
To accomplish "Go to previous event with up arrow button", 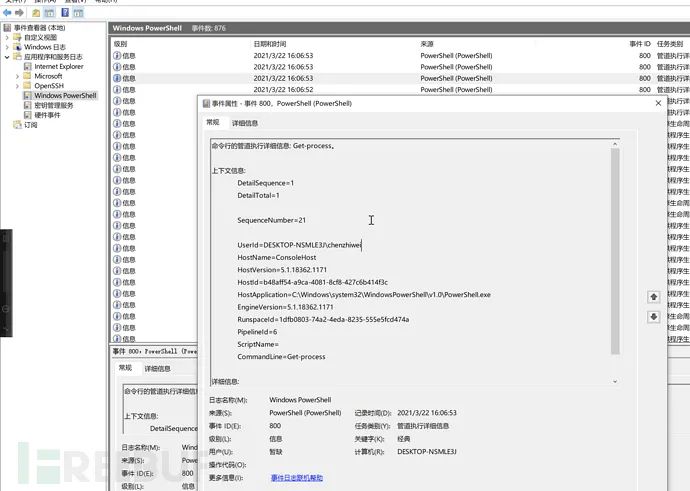I will tap(653, 297).
